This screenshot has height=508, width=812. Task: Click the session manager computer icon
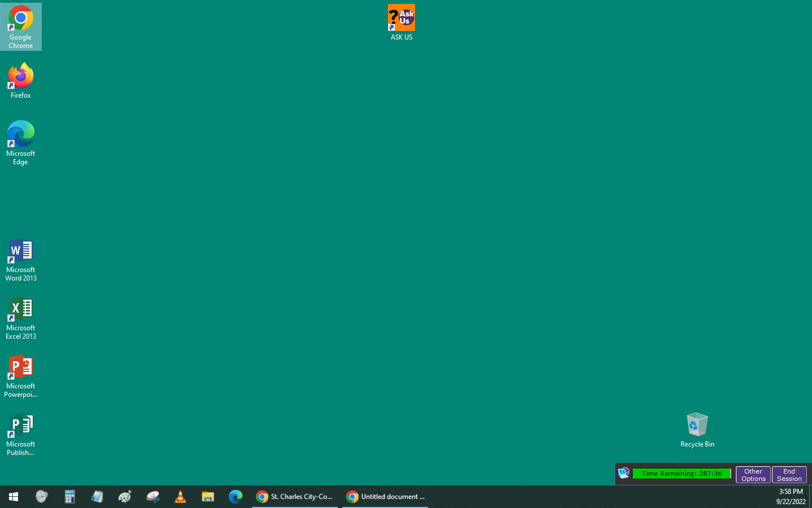point(624,474)
